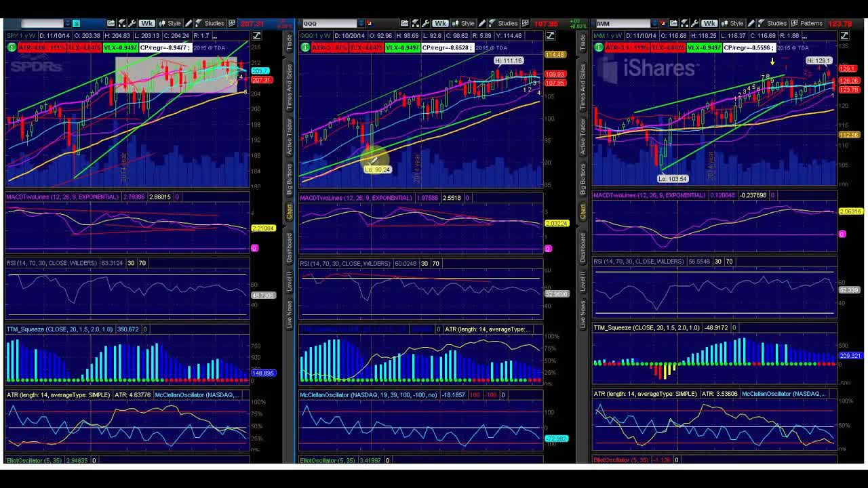The width and height of the screenshot is (868, 488).
Task: Click the blank symbol field on the SPY chart
Action: click(x=43, y=24)
